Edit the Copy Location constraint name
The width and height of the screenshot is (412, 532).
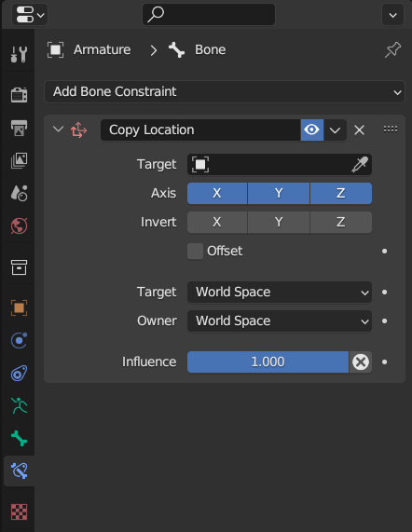point(200,130)
